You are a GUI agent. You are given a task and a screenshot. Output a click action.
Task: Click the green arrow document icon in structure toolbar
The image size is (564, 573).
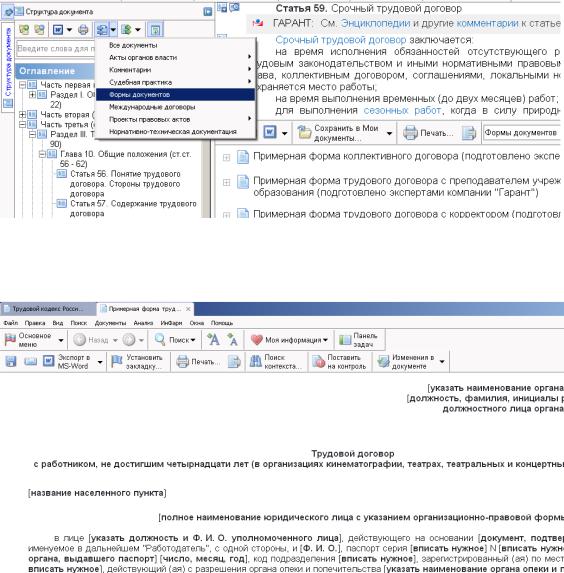coord(126,29)
